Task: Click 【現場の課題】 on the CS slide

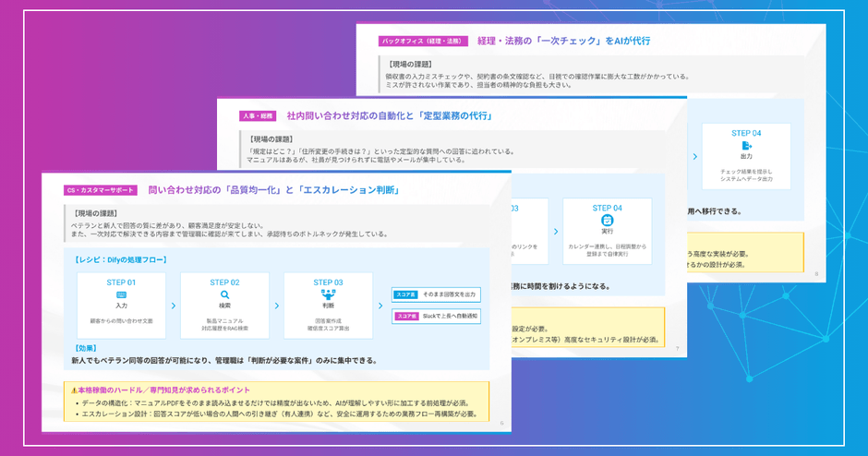Action: point(95,213)
